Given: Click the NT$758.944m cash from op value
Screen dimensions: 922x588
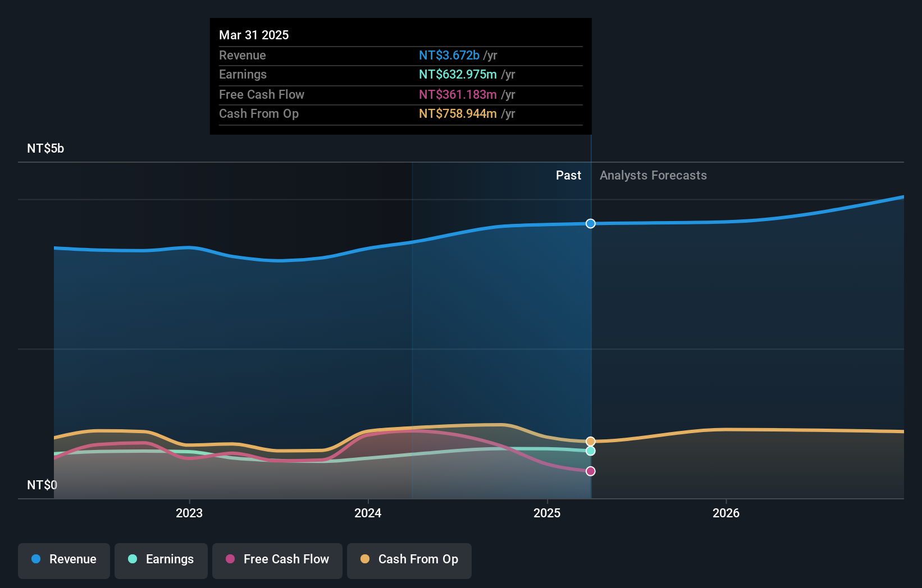Looking at the screenshot, I should 458,114.
